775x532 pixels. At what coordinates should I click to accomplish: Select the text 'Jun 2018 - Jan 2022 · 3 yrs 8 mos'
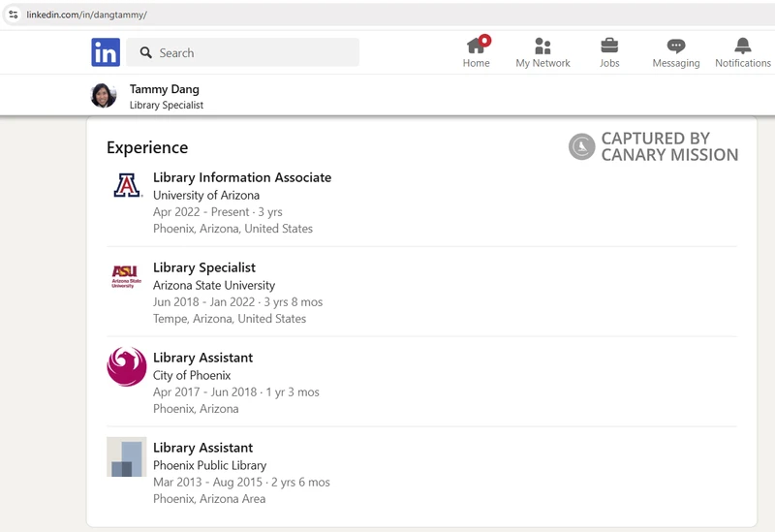237,302
